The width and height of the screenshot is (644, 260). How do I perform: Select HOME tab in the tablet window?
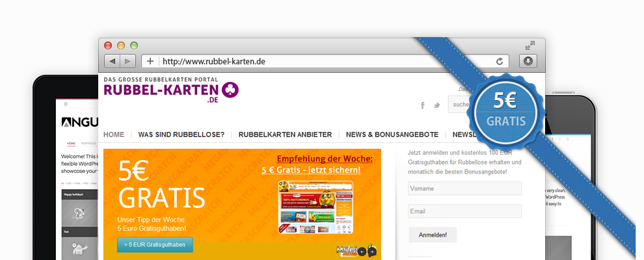click(x=71, y=144)
